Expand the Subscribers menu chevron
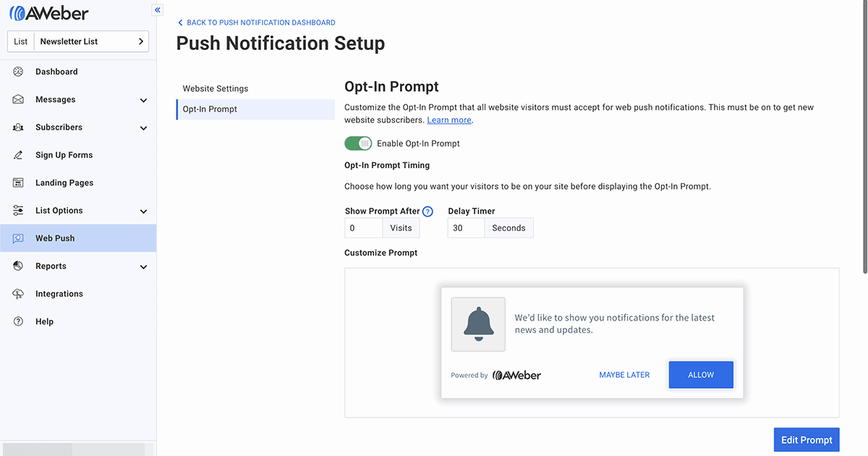This screenshot has width=868, height=456. pos(143,128)
